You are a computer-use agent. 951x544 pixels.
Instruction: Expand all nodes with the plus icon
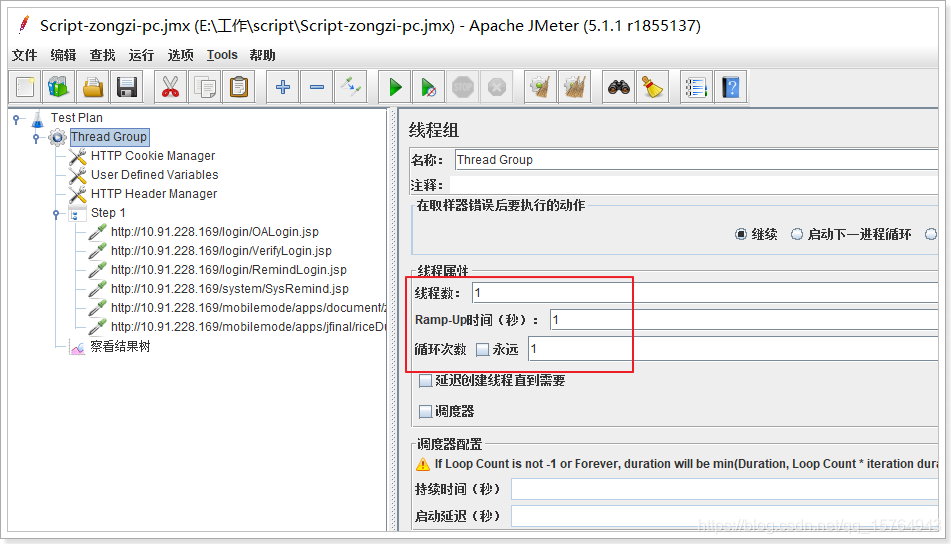283,87
